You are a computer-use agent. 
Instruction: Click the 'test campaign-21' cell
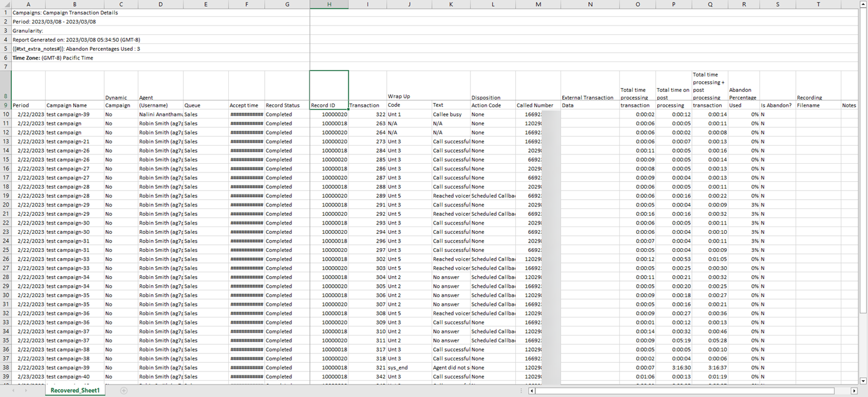pyautogui.click(x=74, y=141)
